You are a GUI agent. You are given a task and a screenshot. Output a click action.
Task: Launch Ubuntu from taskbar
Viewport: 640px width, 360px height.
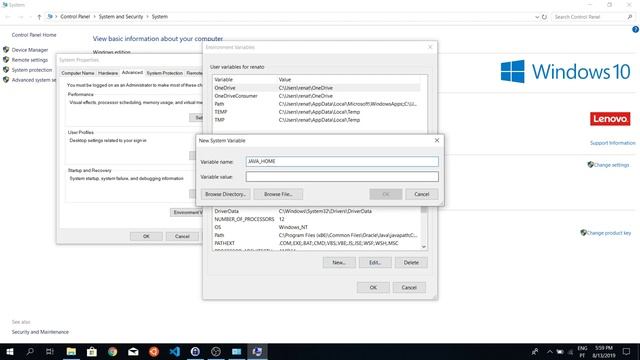pyautogui.click(x=154, y=351)
